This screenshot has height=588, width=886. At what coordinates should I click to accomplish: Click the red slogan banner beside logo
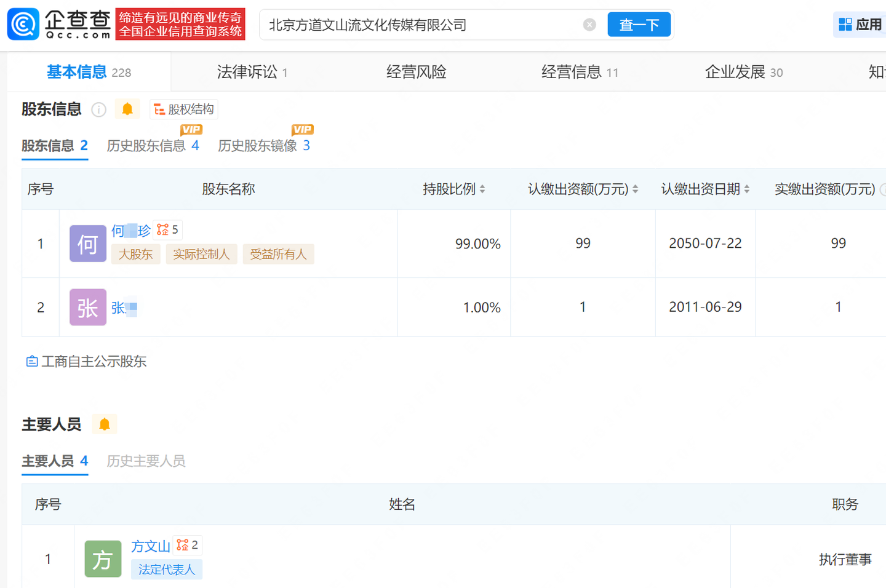pos(180,24)
